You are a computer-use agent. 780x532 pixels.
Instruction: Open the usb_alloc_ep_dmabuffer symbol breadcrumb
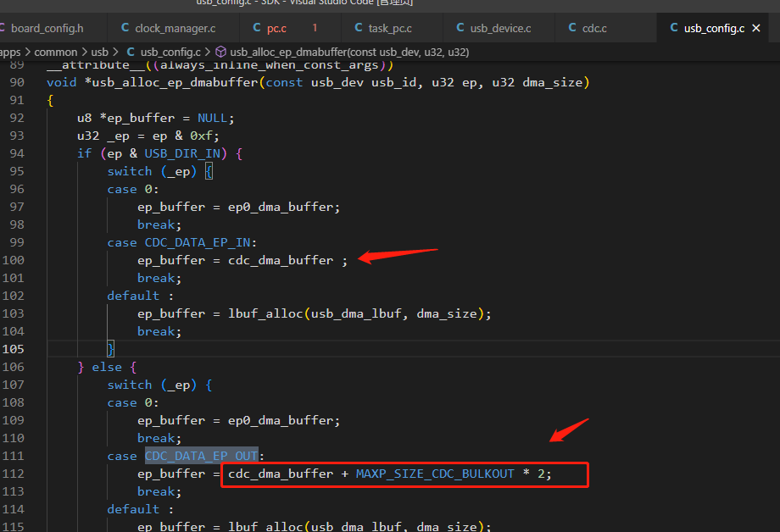coord(349,53)
